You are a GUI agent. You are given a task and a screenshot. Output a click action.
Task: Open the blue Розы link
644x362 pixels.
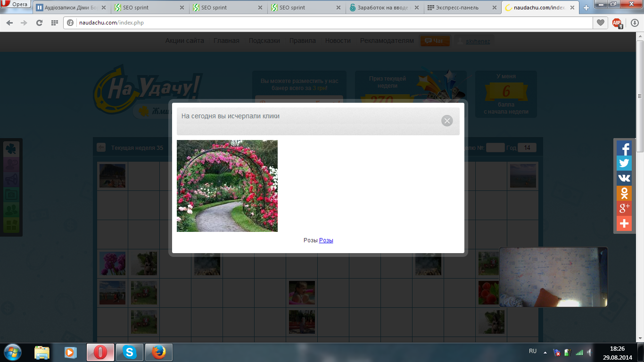(326, 240)
